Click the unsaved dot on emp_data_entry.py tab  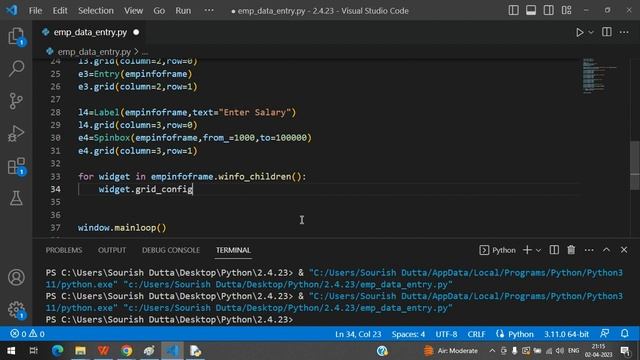point(136,32)
